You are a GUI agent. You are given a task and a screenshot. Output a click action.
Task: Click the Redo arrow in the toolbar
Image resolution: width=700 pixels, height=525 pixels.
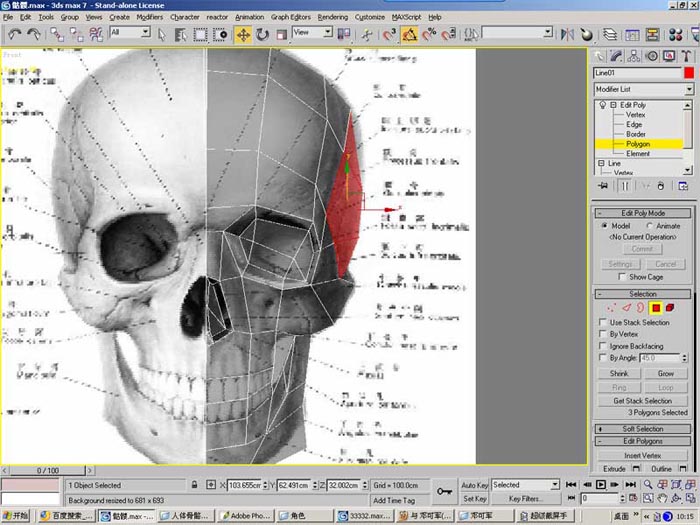(x=34, y=34)
